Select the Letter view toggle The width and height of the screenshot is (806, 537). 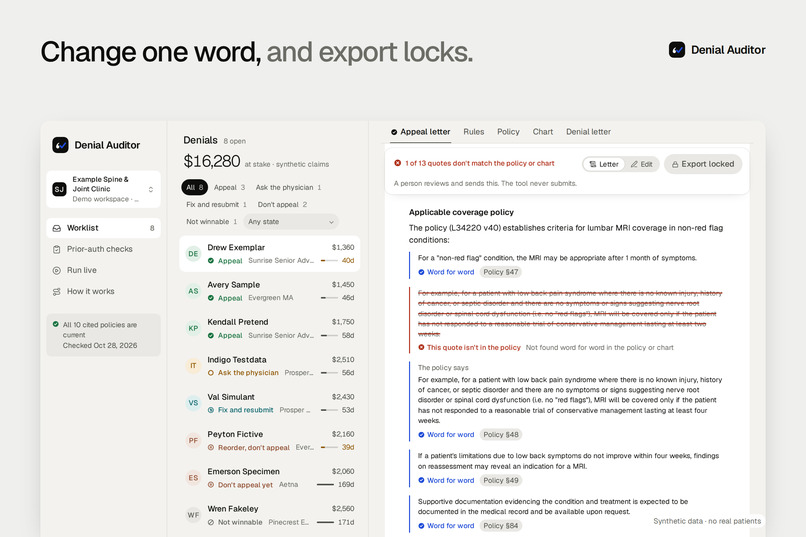[604, 164]
